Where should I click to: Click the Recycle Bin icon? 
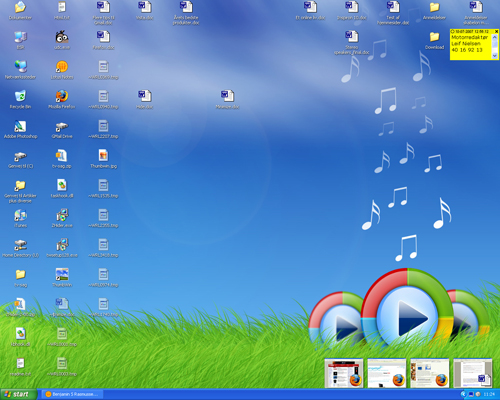(x=20, y=96)
